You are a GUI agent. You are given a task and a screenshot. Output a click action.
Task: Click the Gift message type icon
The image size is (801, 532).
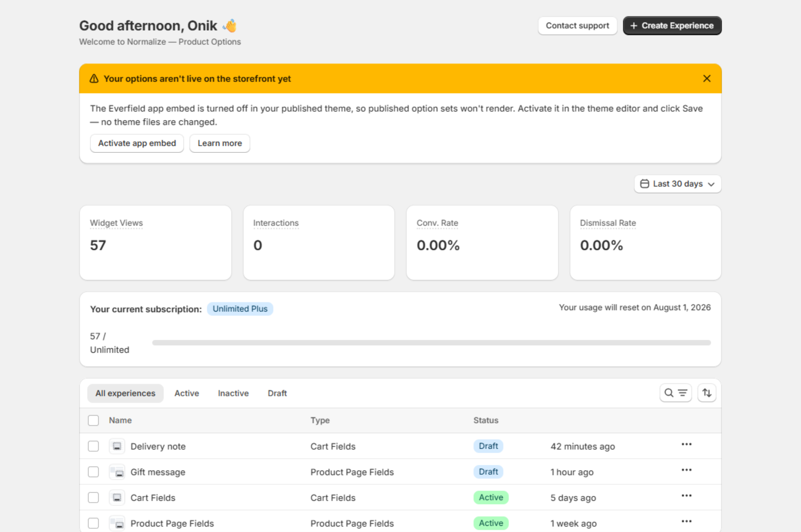(117, 472)
